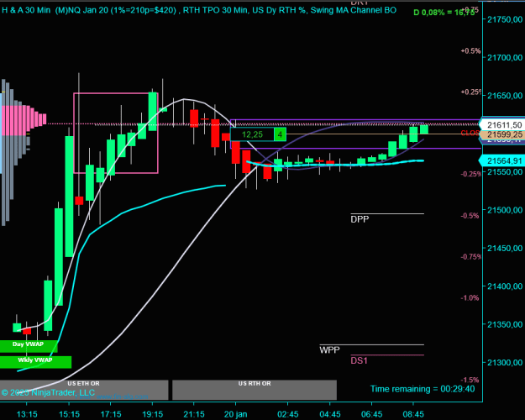Click the 21400,00 price axis label
Viewport: 525px width, 420px height.
coord(505,286)
